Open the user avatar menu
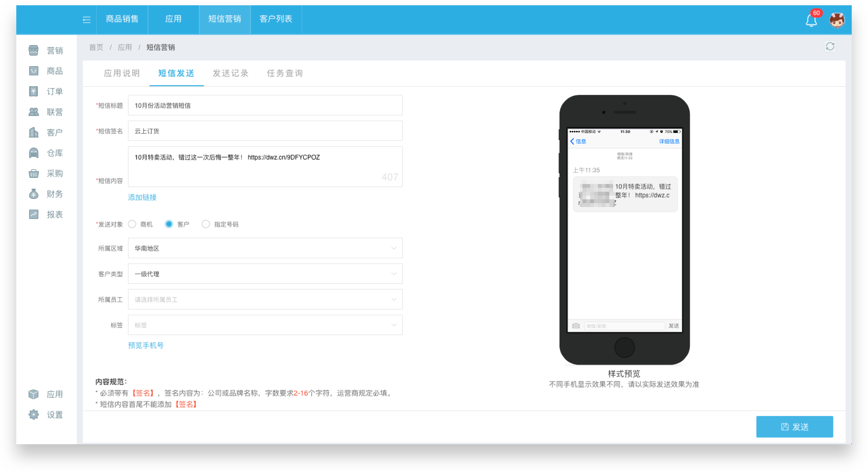 (x=837, y=20)
